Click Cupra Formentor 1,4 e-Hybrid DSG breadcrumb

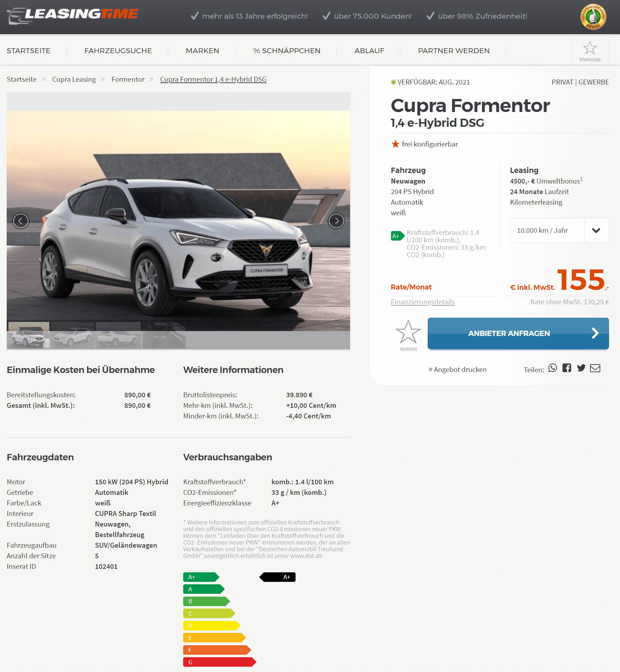tap(213, 79)
